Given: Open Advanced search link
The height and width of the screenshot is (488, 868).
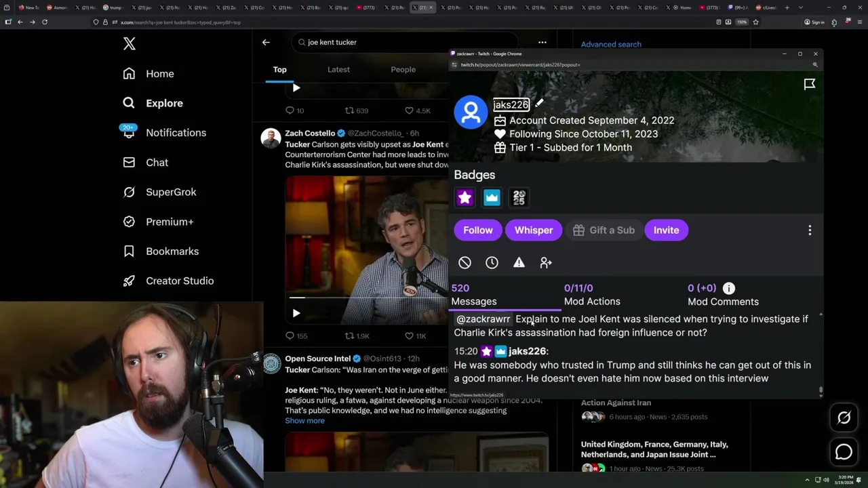Looking at the screenshot, I should tap(611, 44).
